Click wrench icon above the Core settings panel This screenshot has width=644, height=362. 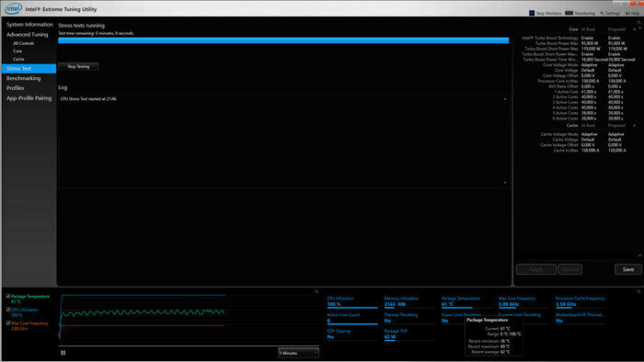[x=638, y=22]
